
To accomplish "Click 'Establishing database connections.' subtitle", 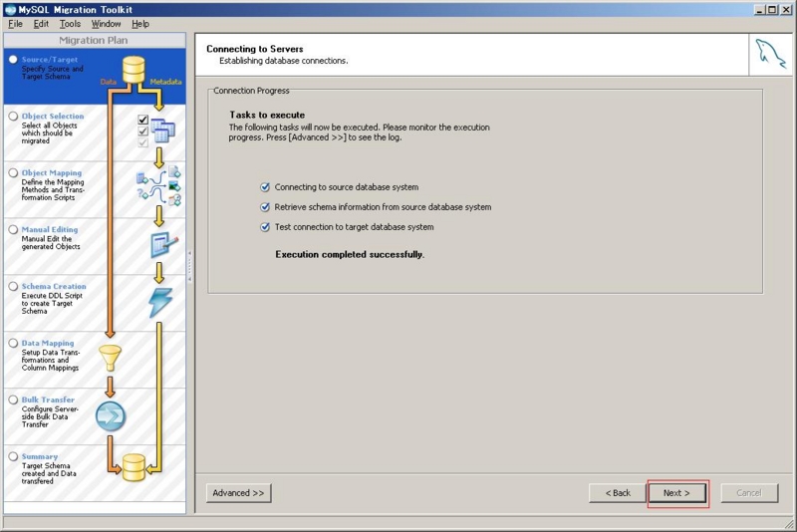I will (x=284, y=61).
